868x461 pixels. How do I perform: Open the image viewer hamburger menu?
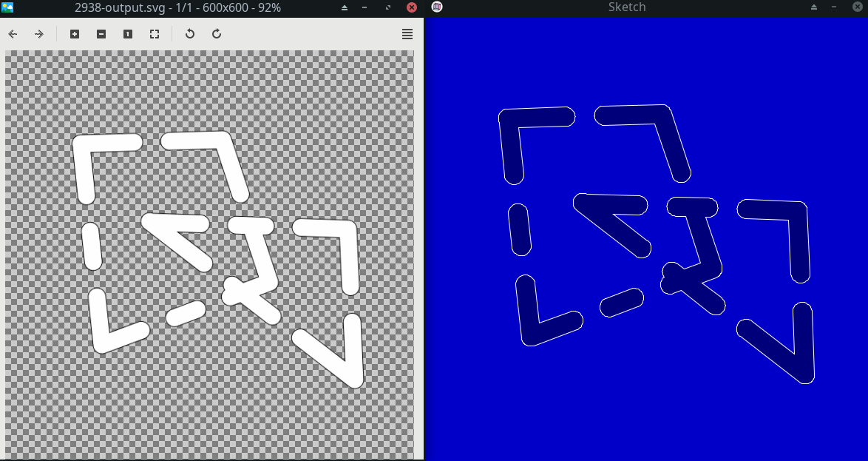pos(407,34)
